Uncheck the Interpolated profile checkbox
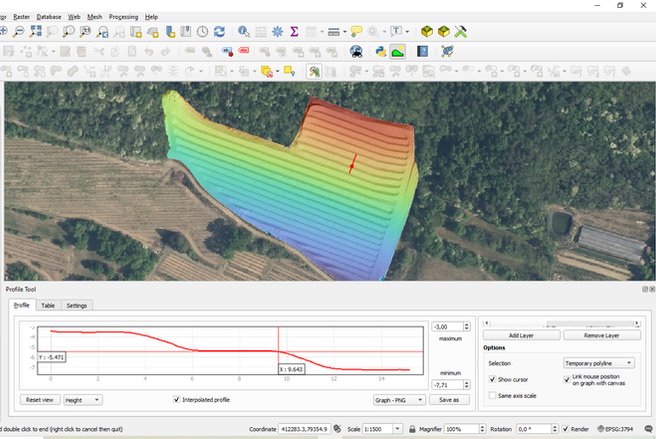The width and height of the screenshot is (656, 439). 177,399
